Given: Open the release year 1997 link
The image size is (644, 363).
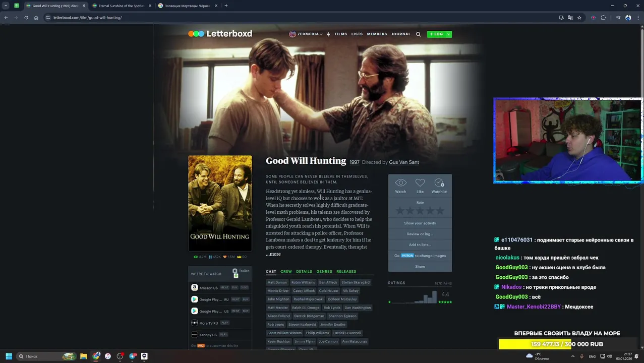Looking at the screenshot, I should point(355,162).
